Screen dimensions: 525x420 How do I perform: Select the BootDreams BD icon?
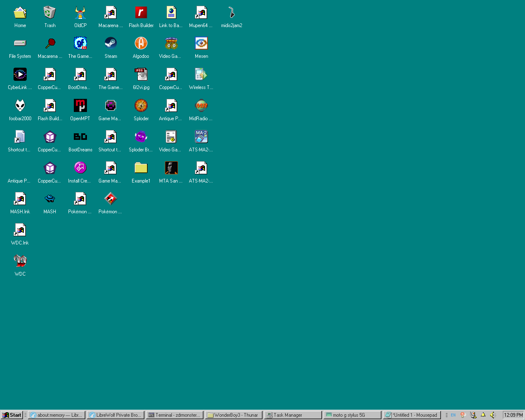(x=80, y=137)
